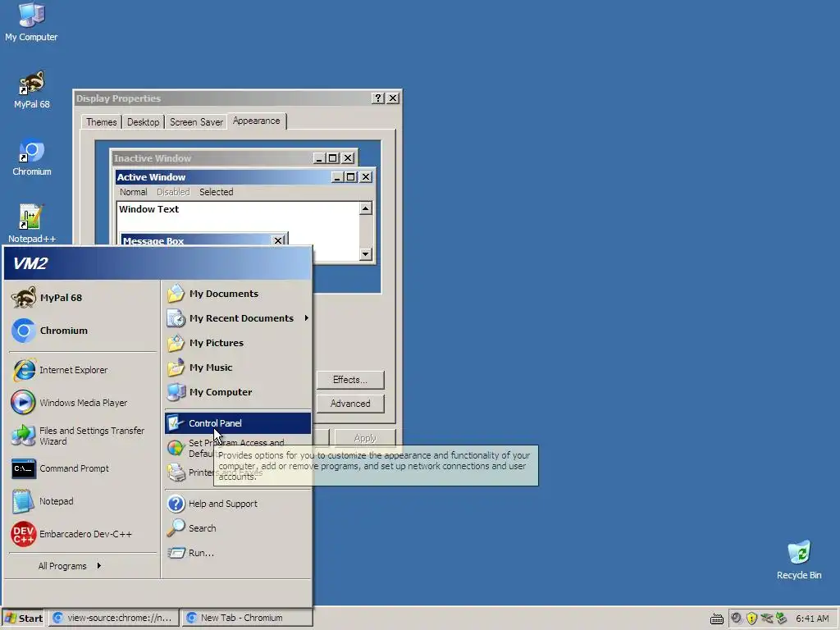The image size is (840, 630).
Task: Click the Message Box title in preview
Action: point(153,241)
